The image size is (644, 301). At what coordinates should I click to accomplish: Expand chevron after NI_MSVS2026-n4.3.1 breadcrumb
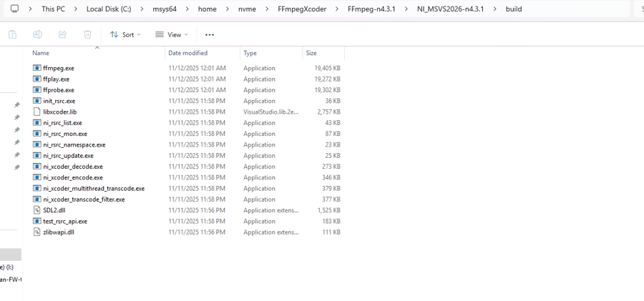(495, 9)
